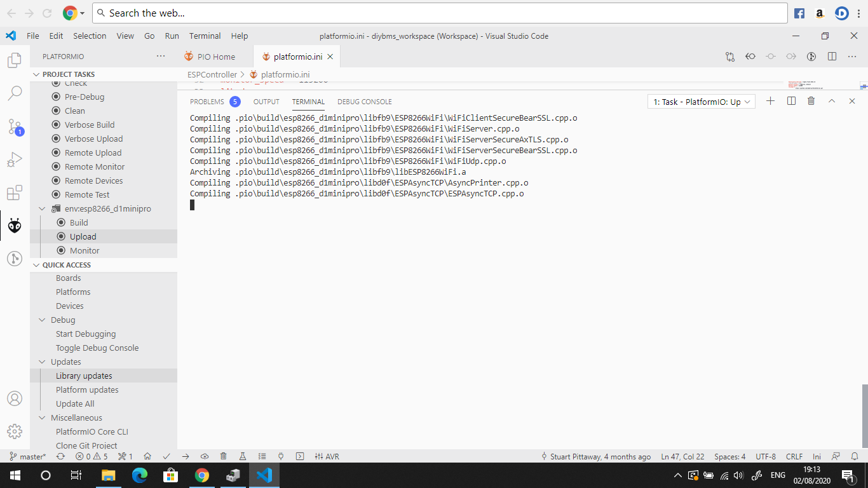Screen dimensions: 868x488
Task: Maximize the panel with the up chevron
Action: pyautogui.click(x=831, y=101)
